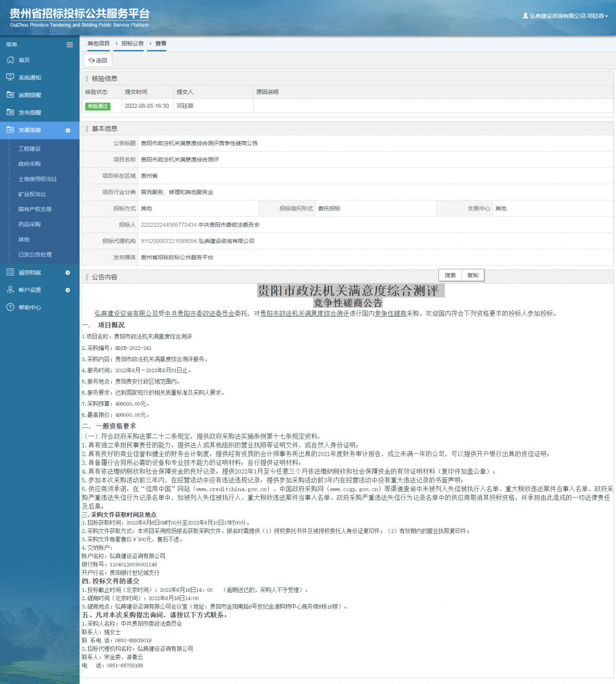Click the home icon beside 首页
Viewport: 616px width, 684px height.
(10, 60)
